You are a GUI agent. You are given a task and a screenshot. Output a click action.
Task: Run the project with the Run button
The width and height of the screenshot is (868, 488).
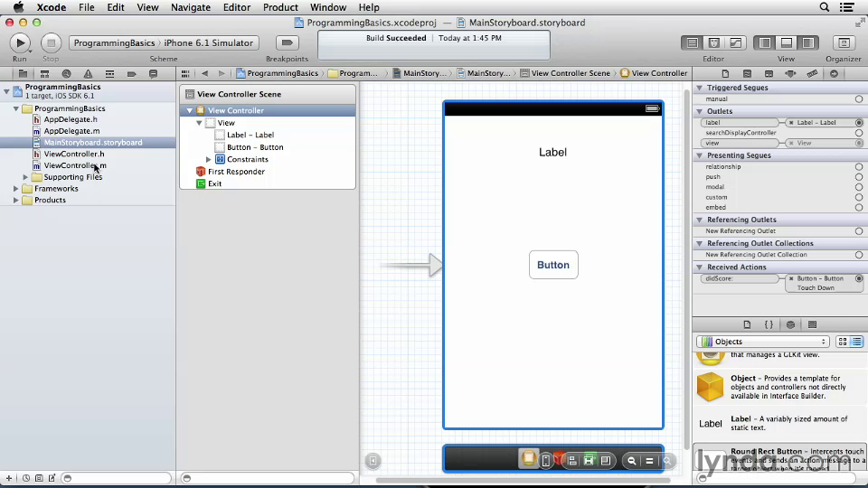point(20,42)
